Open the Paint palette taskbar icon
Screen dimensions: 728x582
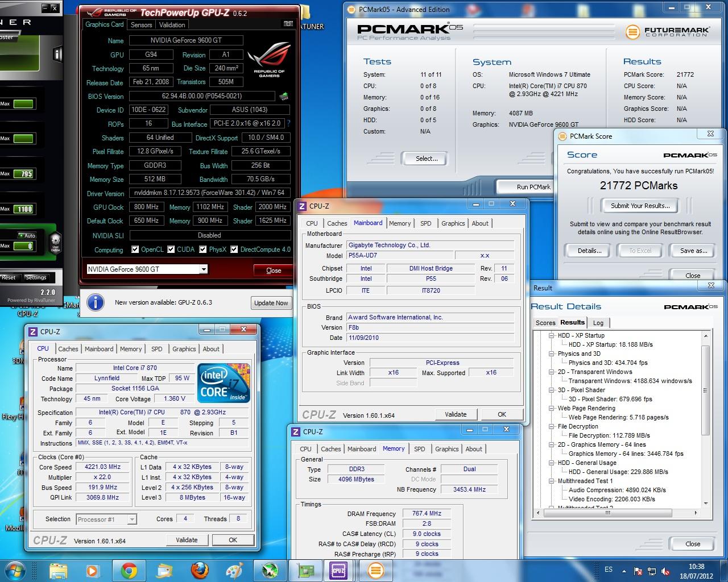click(234, 570)
